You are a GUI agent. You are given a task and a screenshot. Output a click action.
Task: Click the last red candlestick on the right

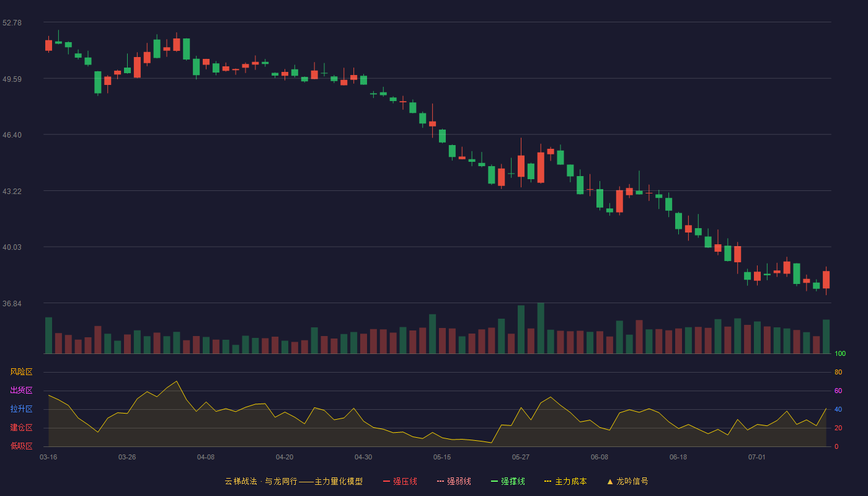tap(826, 280)
